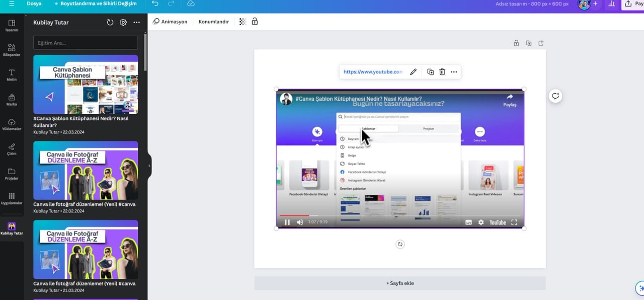The image size is (644, 300).
Task: Open the Tasarım sidebar tab
Action: click(x=12, y=26)
